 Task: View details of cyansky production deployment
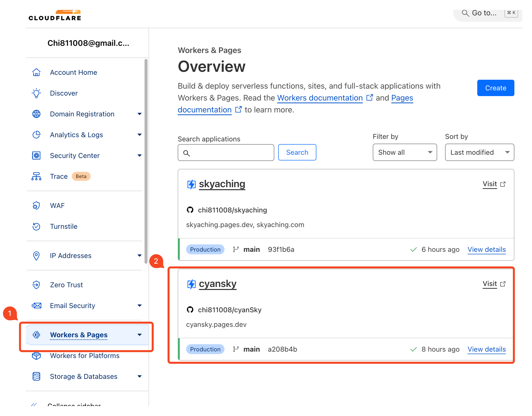pyautogui.click(x=487, y=349)
